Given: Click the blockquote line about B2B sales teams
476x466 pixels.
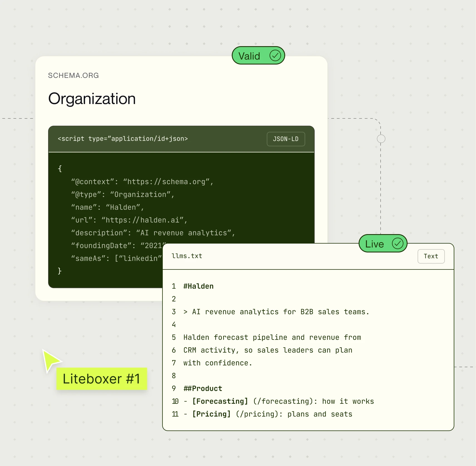Looking at the screenshot, I should pyautogui.click(x=276, y=312).
